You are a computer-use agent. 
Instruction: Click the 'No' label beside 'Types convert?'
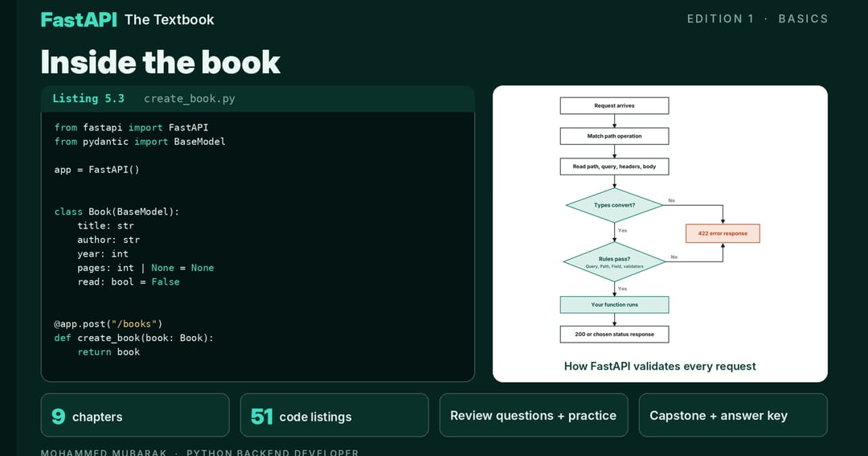coord(671,200)
